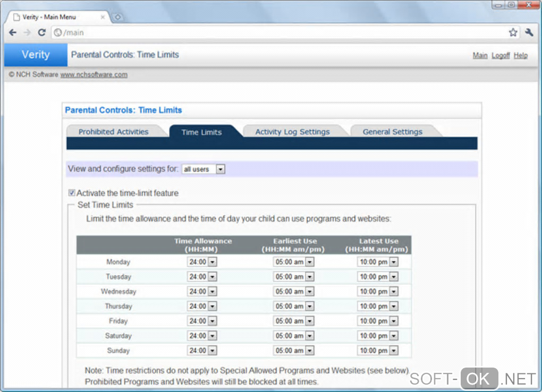Open the Main link in header
Screen dimensions: 542x392
pyautogui.click(x=480, y=55)
